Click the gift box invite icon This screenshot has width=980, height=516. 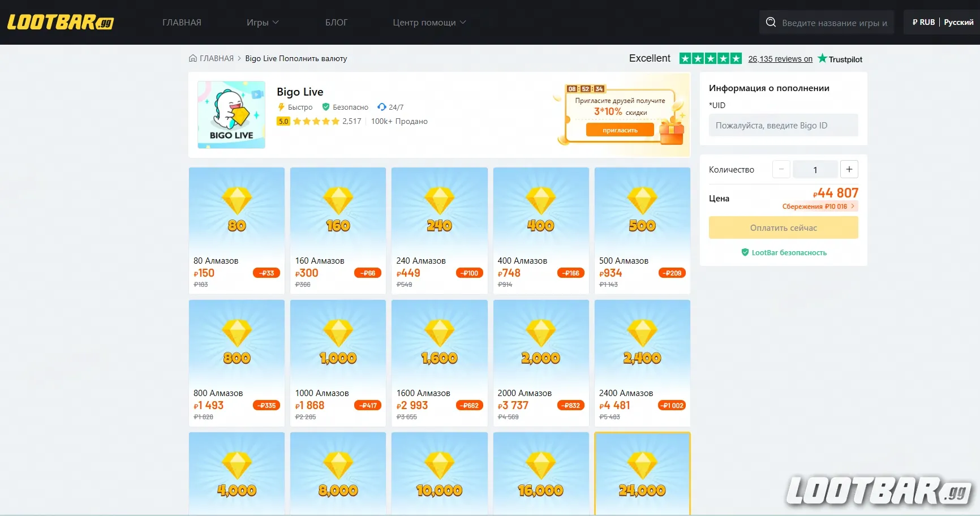click(672, 132)
